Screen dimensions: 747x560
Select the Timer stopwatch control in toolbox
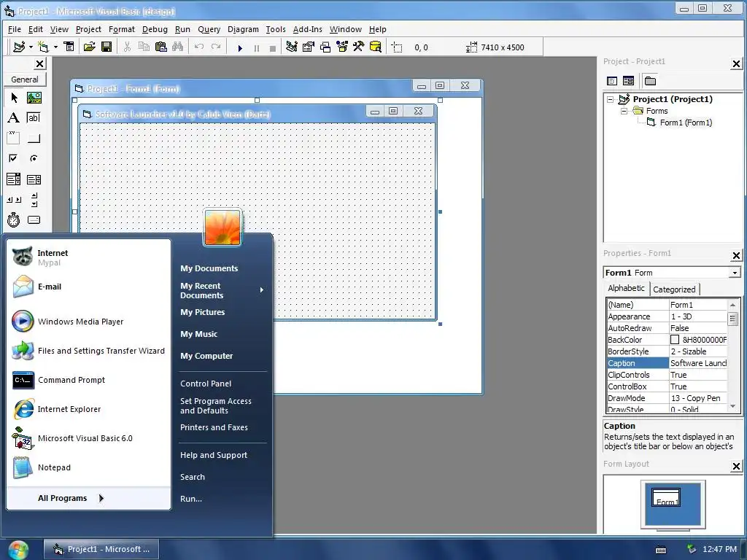tap(14, 219)
